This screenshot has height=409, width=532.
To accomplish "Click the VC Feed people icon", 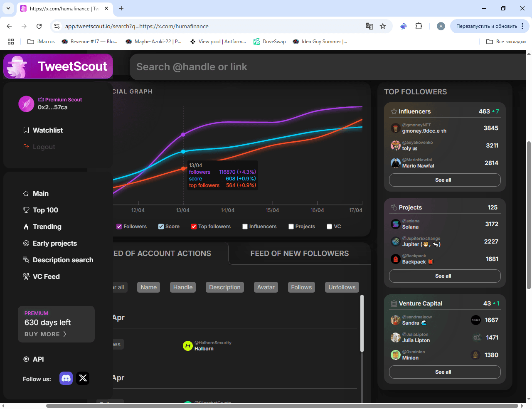I will [26, 276].
